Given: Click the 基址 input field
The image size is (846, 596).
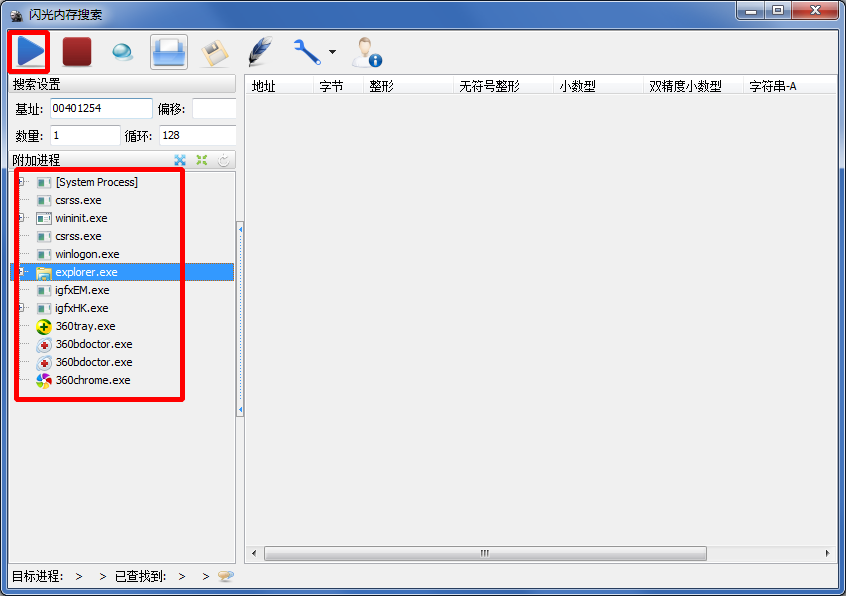Looking at the screenshot, I should (x=101, y=108).
